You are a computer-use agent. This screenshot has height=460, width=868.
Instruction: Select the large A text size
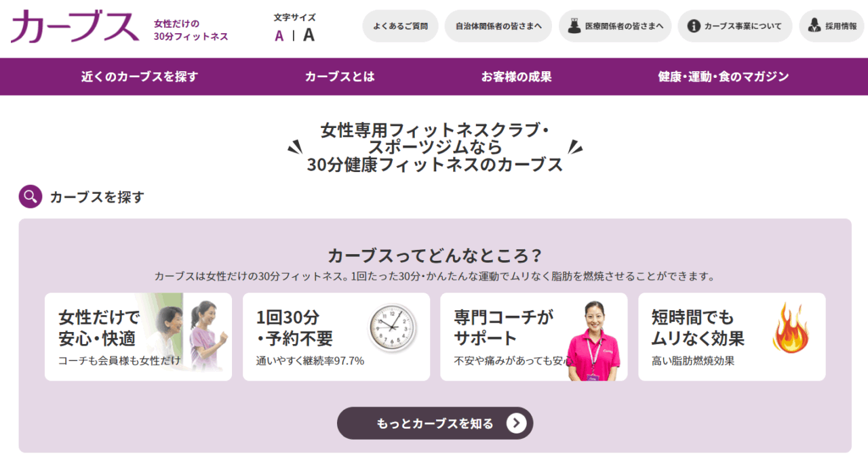click(x=309, y=35)
